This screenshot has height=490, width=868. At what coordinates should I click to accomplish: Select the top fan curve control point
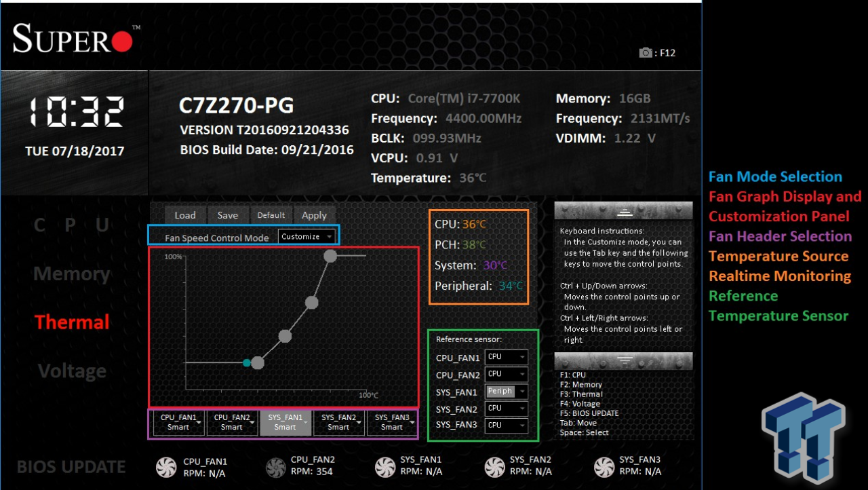tap(330, 256)
